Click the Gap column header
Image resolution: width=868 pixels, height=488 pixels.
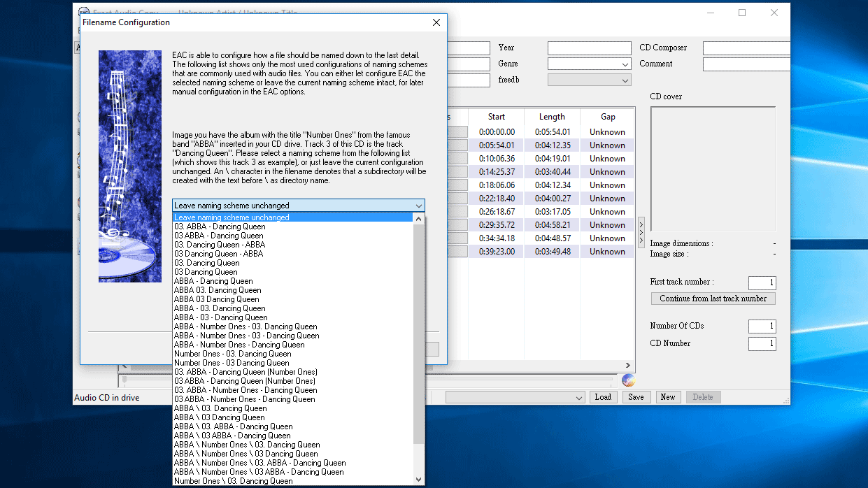click(x=607, y=117)
